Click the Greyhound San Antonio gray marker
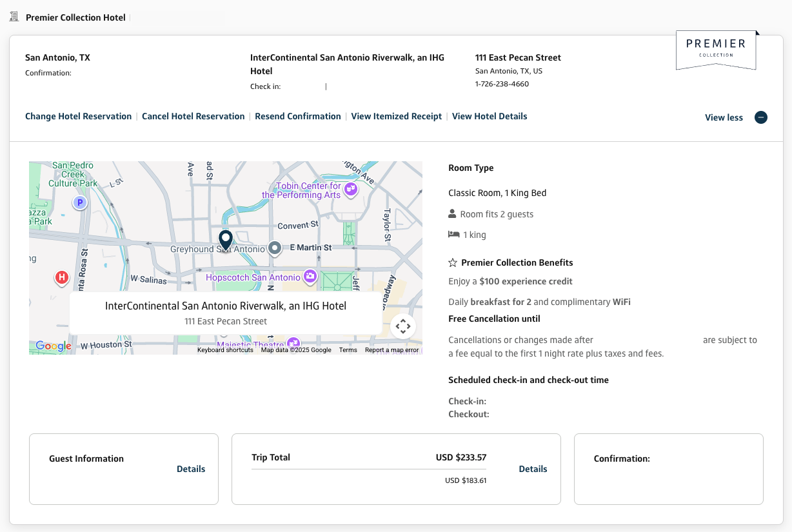The image size is (792, 532). coord(275,248)
